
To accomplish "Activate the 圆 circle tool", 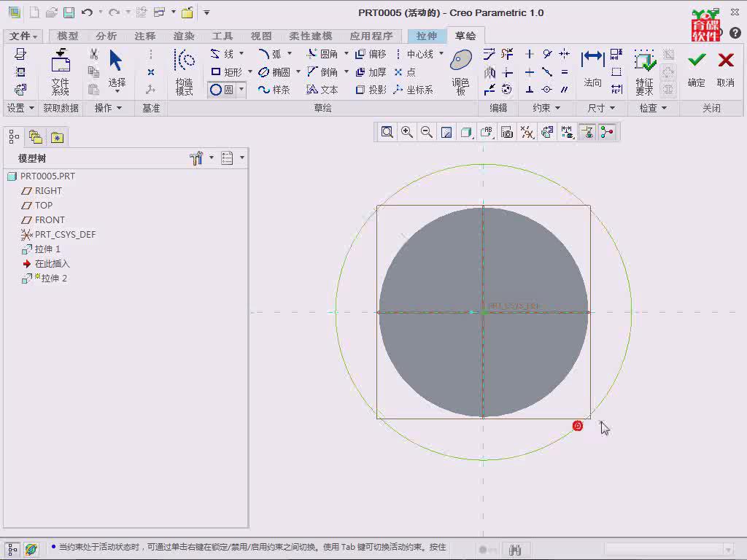I will (222, 90).
